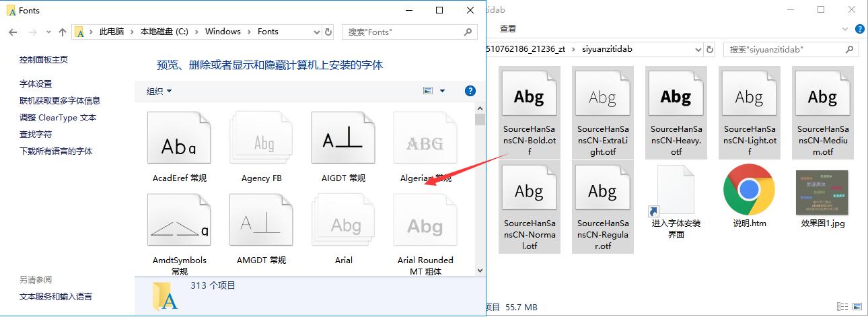Click the back navigation arrow in Fonts window
This screenshot has height=317, width=868.
click(x=13, y=32)
